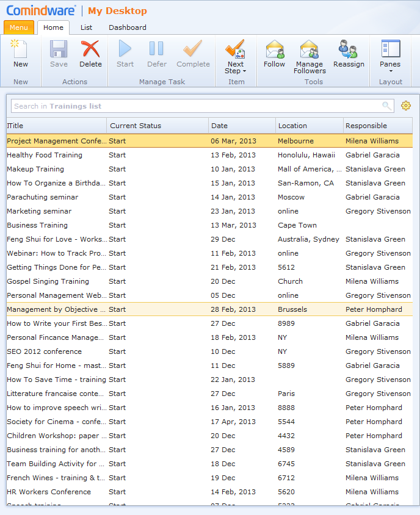This screenshot has height=515, width=420.
Task: Select the Parachuting seminar row
Action: [209, 197]
